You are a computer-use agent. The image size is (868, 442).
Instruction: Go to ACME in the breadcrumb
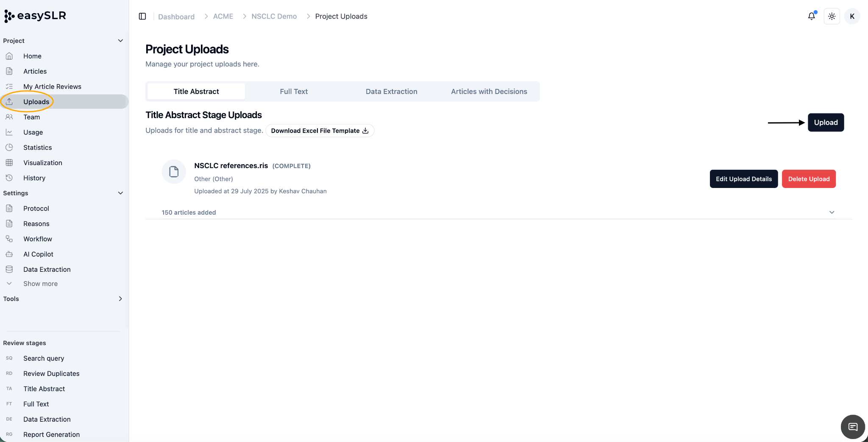pyautogui.click(x=223, y=17)
